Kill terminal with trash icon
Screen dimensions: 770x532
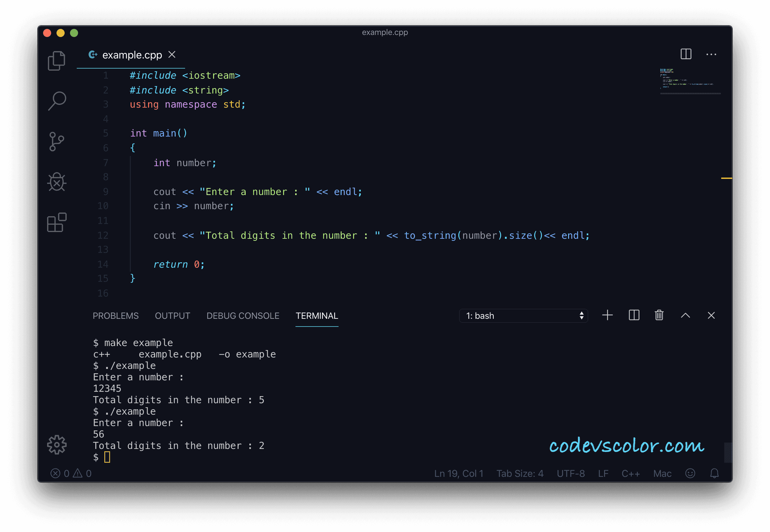[659, 315]
